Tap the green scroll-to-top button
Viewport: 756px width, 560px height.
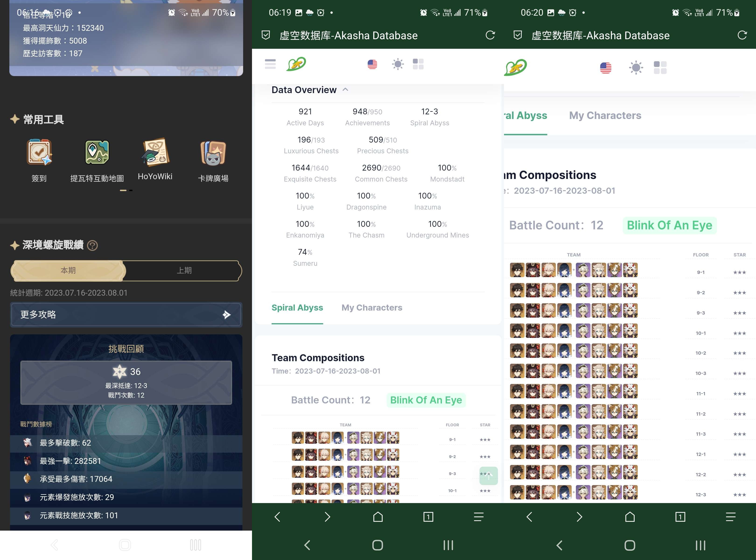click(489, 476)
